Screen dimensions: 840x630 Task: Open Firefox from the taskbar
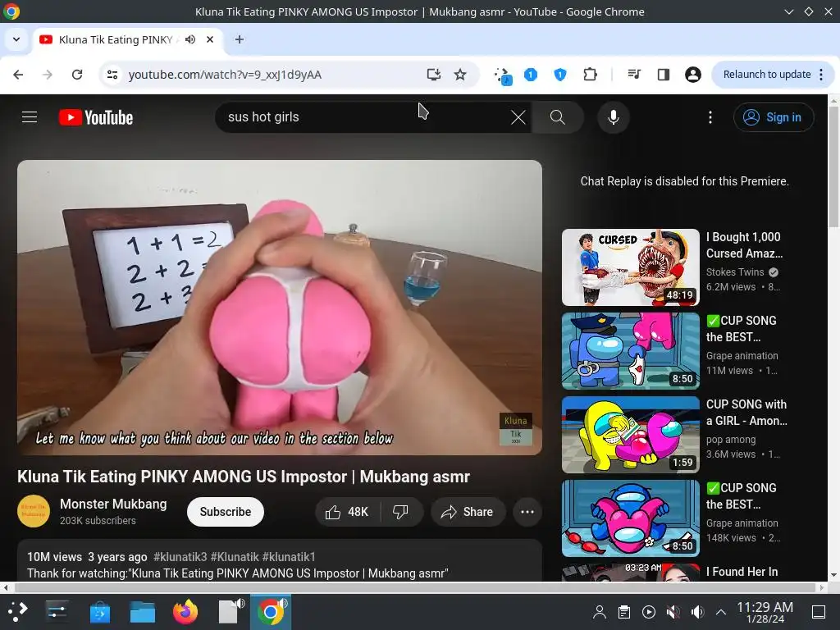185,612
